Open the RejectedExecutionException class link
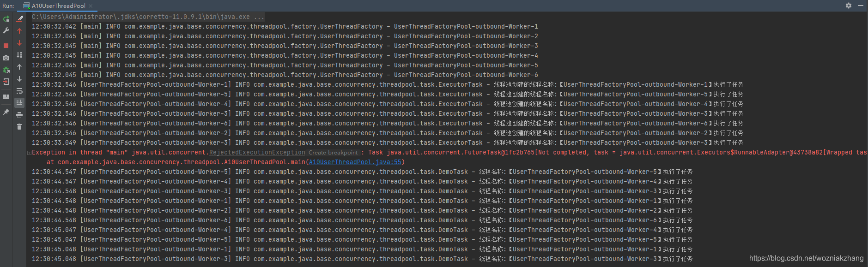The height and width of the screenshot is (267, 868). click(x=257, y=153)
